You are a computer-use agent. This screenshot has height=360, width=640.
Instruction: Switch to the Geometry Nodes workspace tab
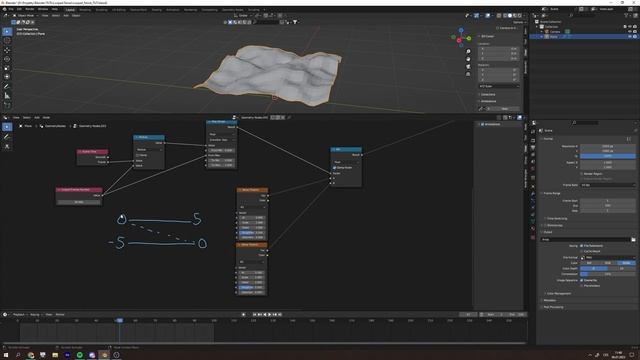click(233, 9)
